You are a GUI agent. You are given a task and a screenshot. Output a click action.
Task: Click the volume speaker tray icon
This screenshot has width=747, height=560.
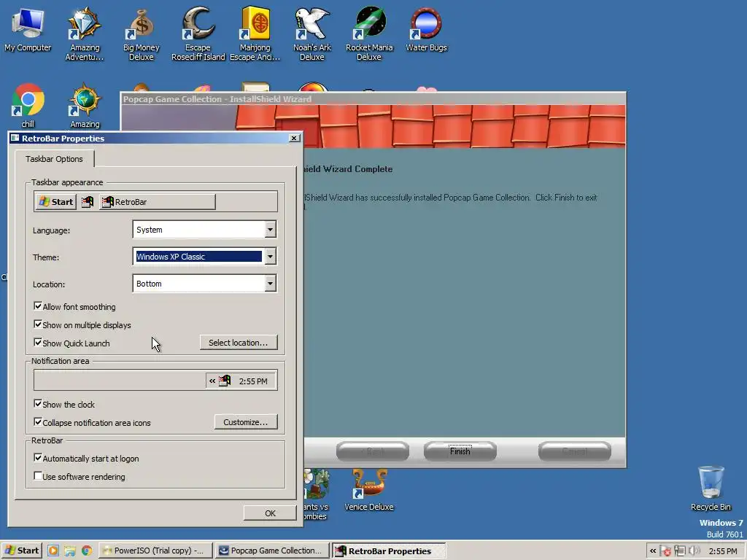pyautogui.click(x=694, y=551)
